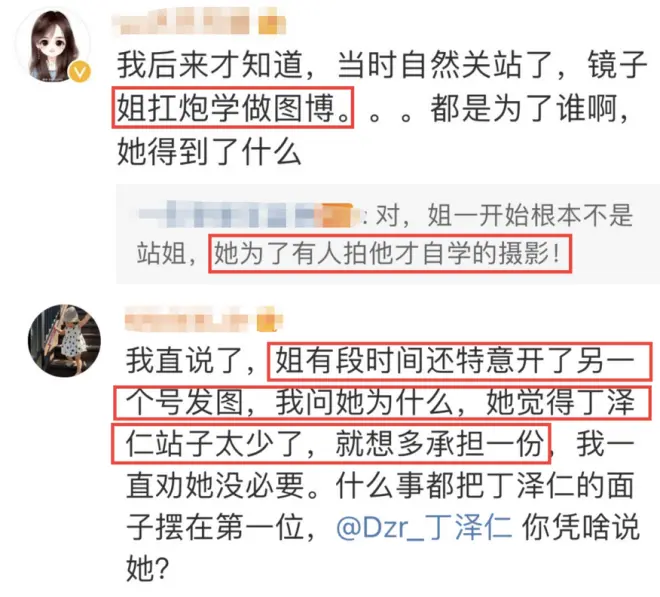Select highlighted line 姐有段时间还特意开了另一
Viewport: 660px width, 597px height.
coord(455,362)
